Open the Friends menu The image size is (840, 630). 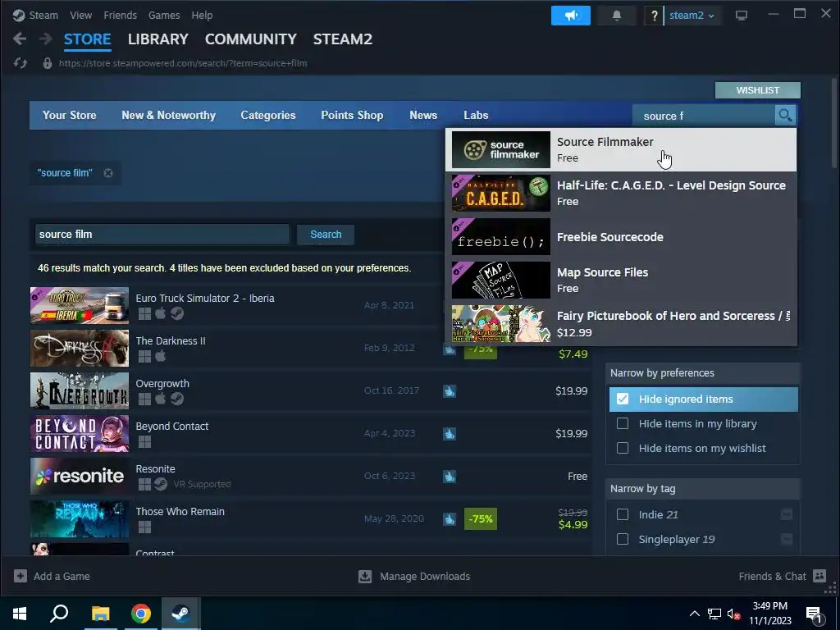point(120,16)
